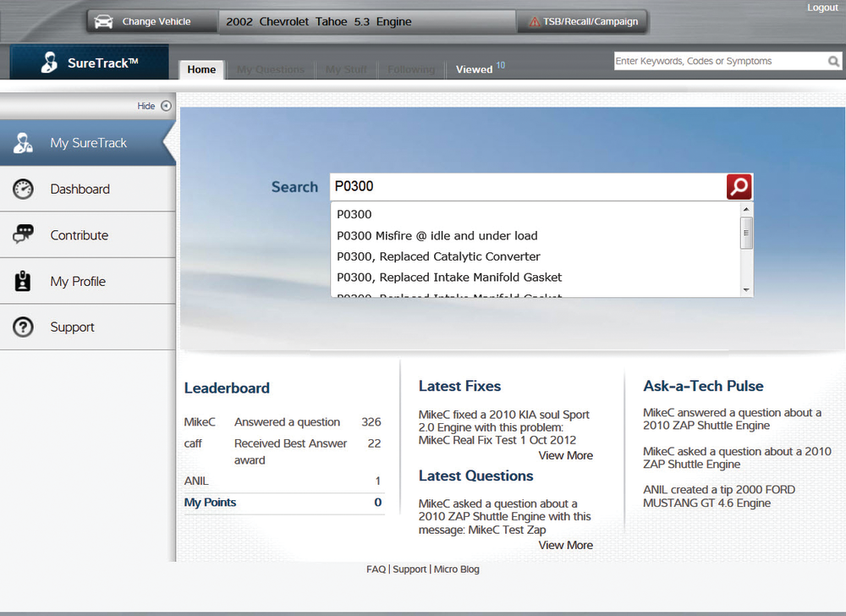Click the Support question mark icon
The width and height of the screenshot is (846, 616).
(24, 327)
